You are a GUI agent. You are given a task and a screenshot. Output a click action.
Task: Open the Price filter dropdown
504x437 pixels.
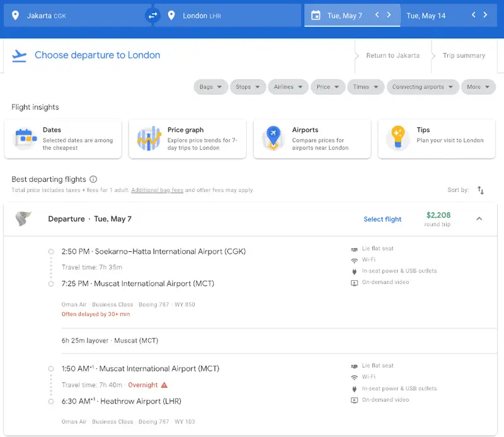point(328,87)
